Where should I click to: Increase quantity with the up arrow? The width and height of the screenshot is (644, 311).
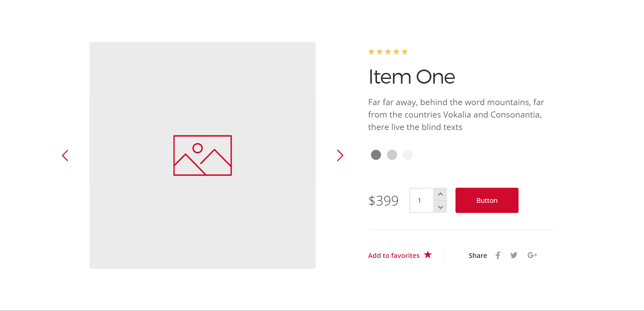pyautogui.click(x=440, y=194)
